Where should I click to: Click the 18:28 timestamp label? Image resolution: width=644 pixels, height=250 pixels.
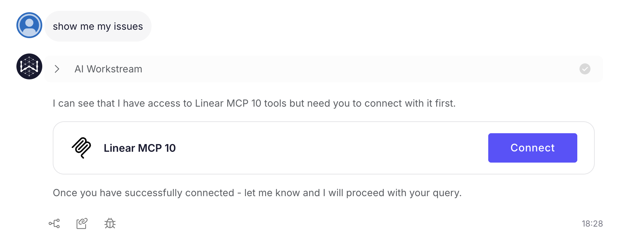592,223
